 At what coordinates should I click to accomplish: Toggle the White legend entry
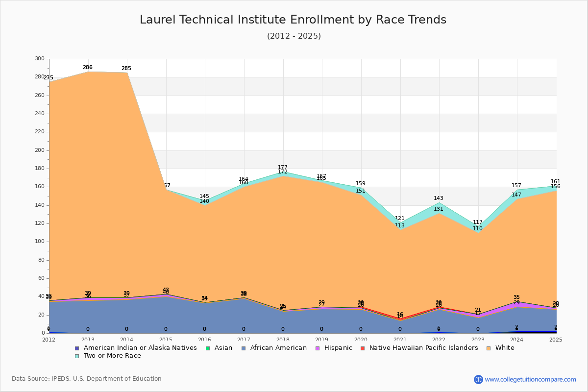(500, 348)
